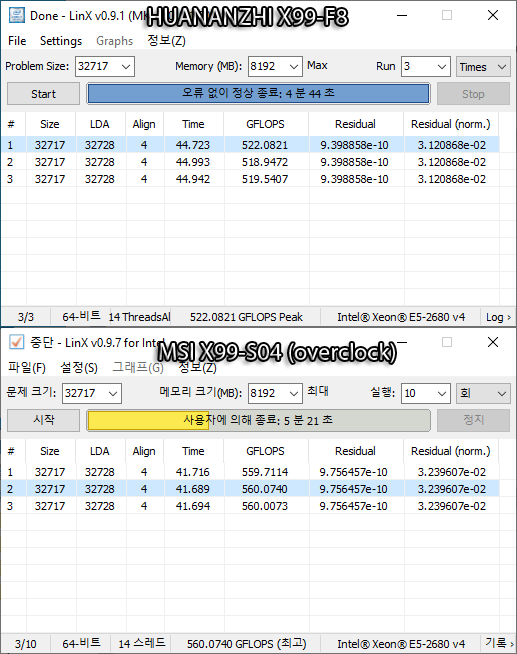Open 정보(Z) menu in bottom LinX window
The width and height of the screenshot is (517, 654).
pyautogui.click(x=198, y=367)
